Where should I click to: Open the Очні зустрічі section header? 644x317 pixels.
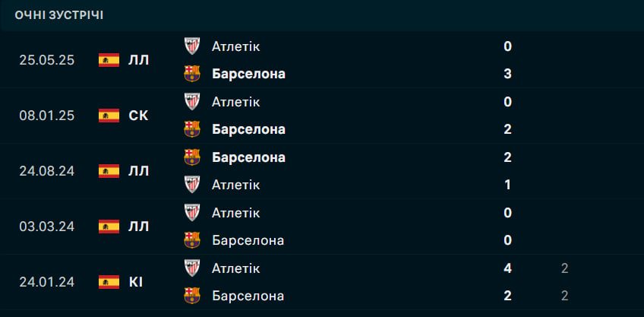[59, 14]
